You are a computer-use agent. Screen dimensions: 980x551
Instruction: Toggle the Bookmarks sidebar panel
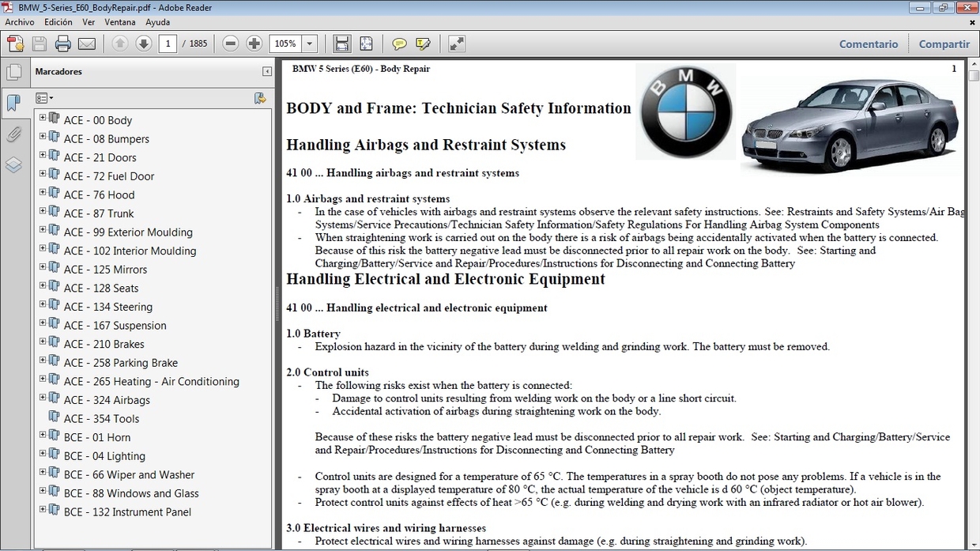coord(14,102)
